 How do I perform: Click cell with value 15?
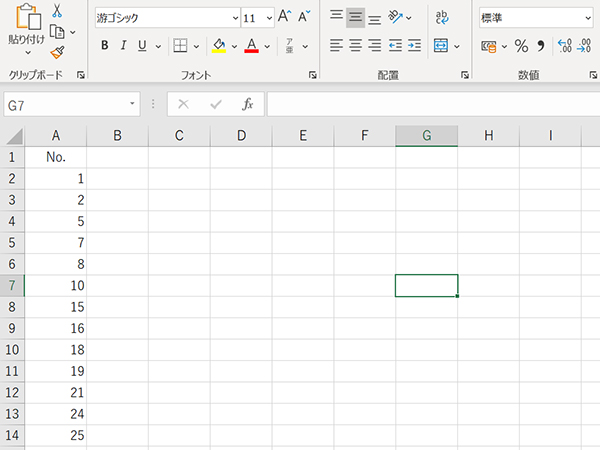56,307
